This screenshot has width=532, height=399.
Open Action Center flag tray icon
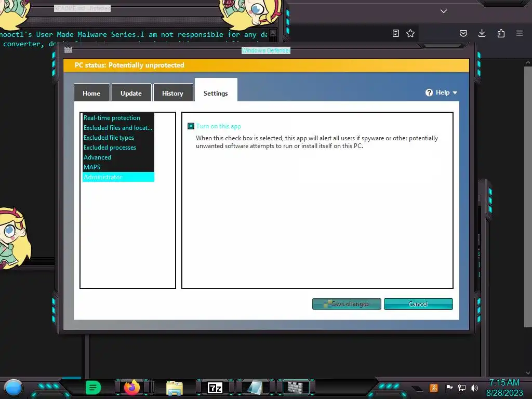click(449, 388)
